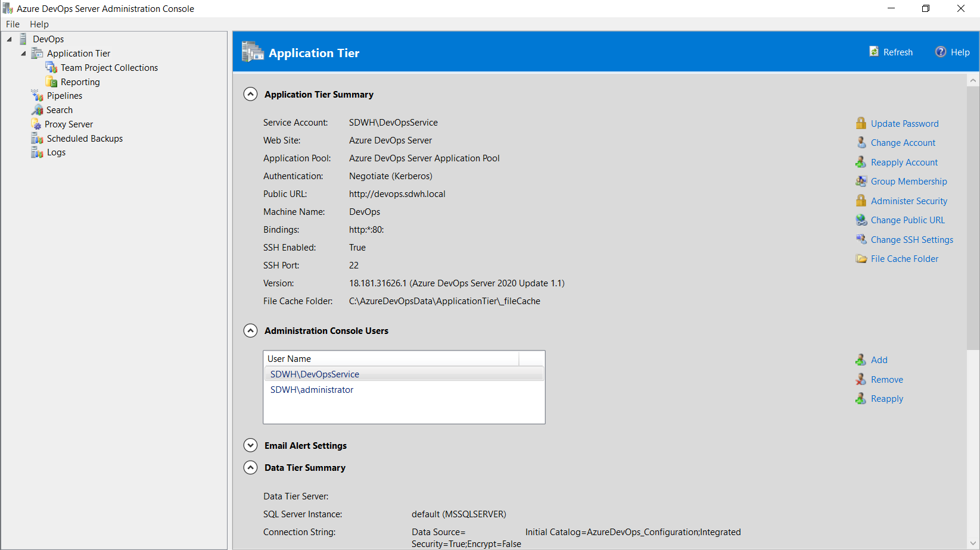The height and width of the screenshot is (550, 980).
Task: Open the File menu
Action: pos(13,24)
